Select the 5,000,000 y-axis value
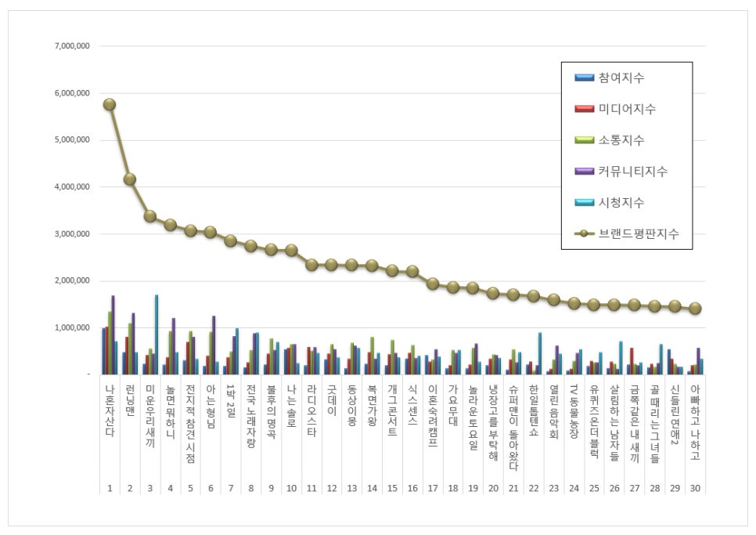Screen dimensions: 756x535 (x=72, y=140)
